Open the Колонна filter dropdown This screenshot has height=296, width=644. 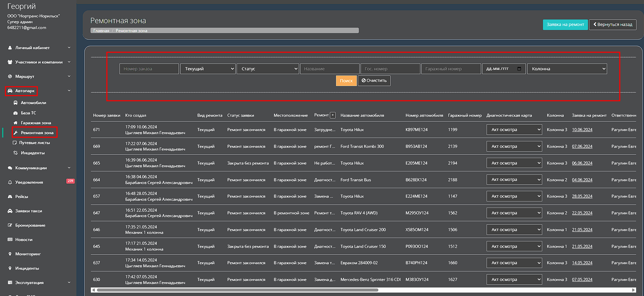tap(567, 69)
